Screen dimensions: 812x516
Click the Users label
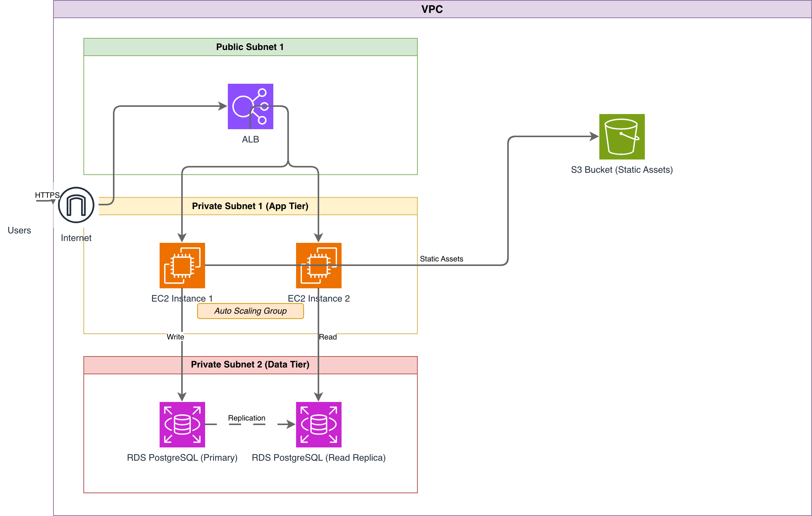click(19, 230)
